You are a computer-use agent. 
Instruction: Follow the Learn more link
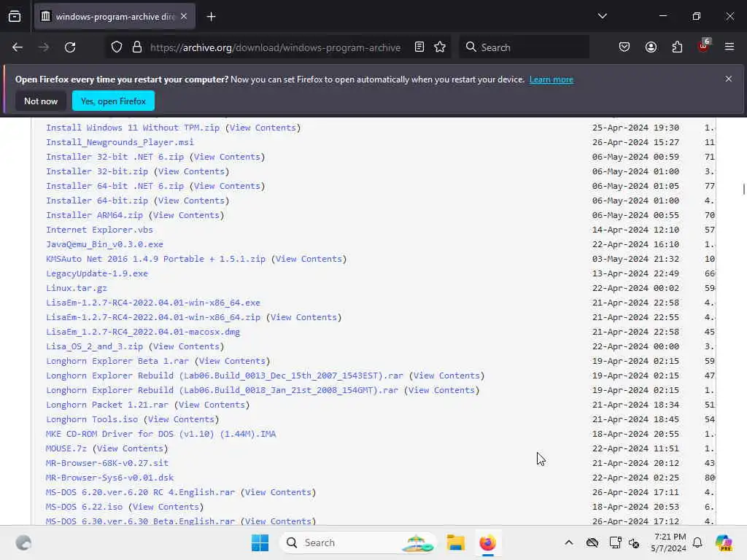click(551, 79)
